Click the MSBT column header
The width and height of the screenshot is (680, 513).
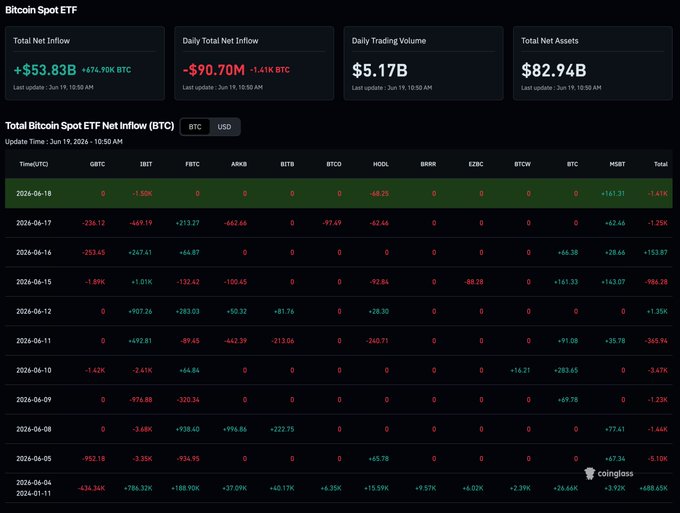coord(617,164)
